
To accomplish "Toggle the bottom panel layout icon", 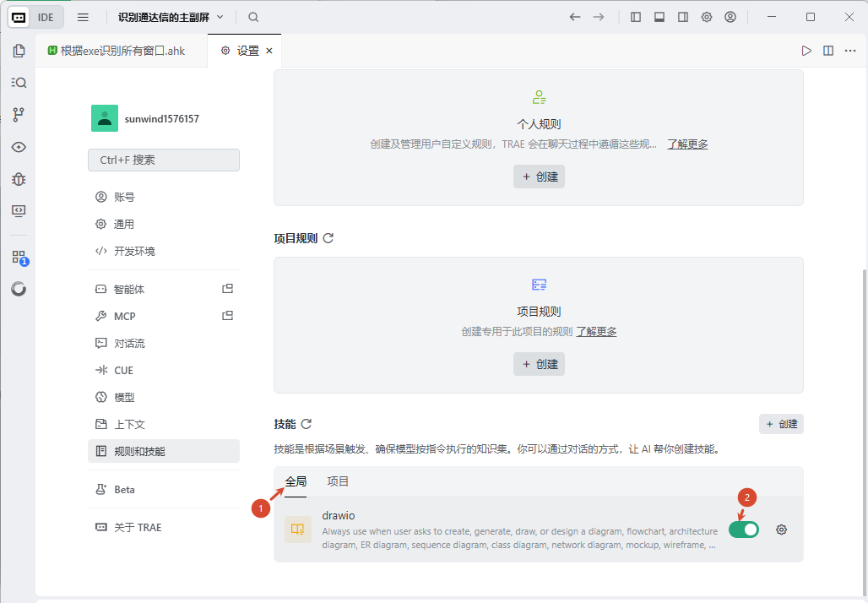I will [x=659, y=17].
